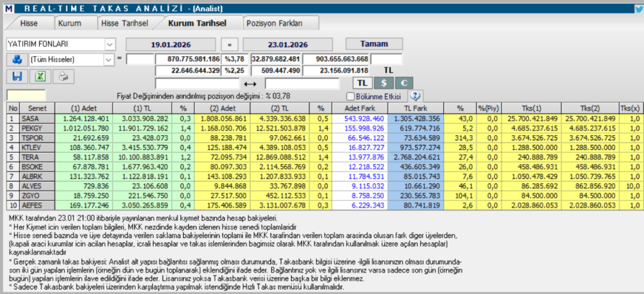Click the Tks(1) column header
The height and width of the screenshot is (294, 644).
point(531,108)
